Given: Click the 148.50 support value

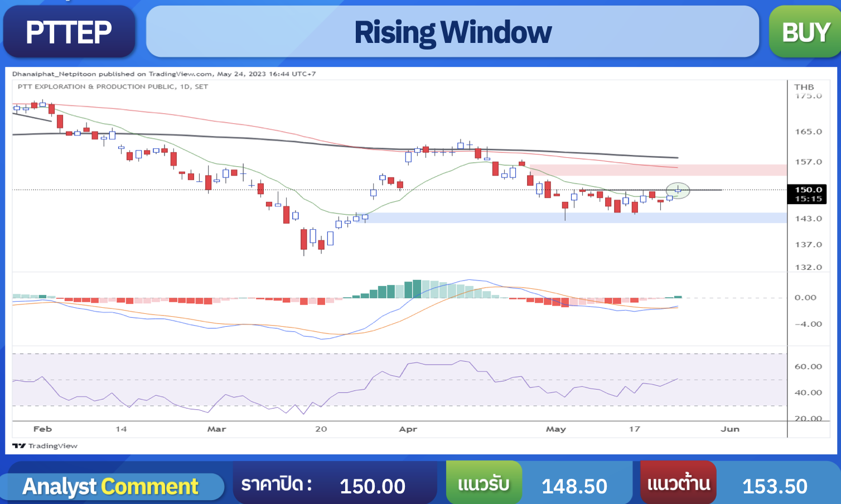Looking at the screenshot, I should (x=574, y=486).
